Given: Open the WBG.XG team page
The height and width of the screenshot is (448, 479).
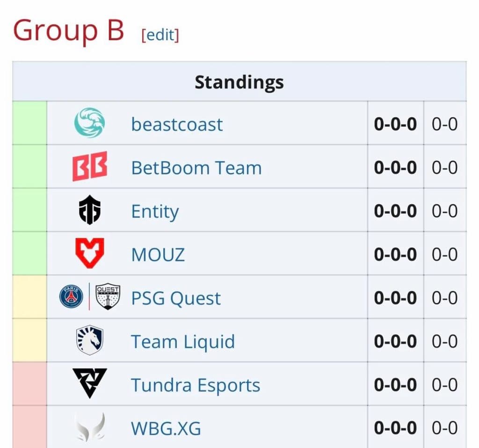Looking at the screenshot, I should [x=166, y=427].
